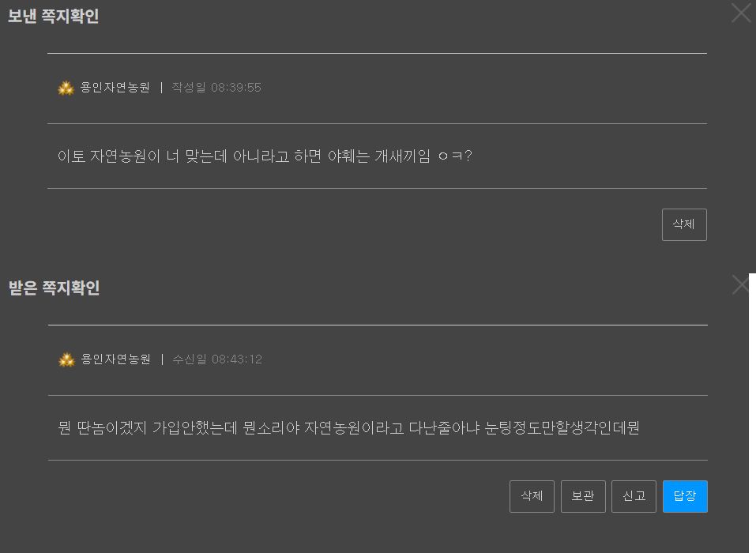Click the white vertical strip at right edge
This screenshot has height=553, width=756.
(752, 411)
